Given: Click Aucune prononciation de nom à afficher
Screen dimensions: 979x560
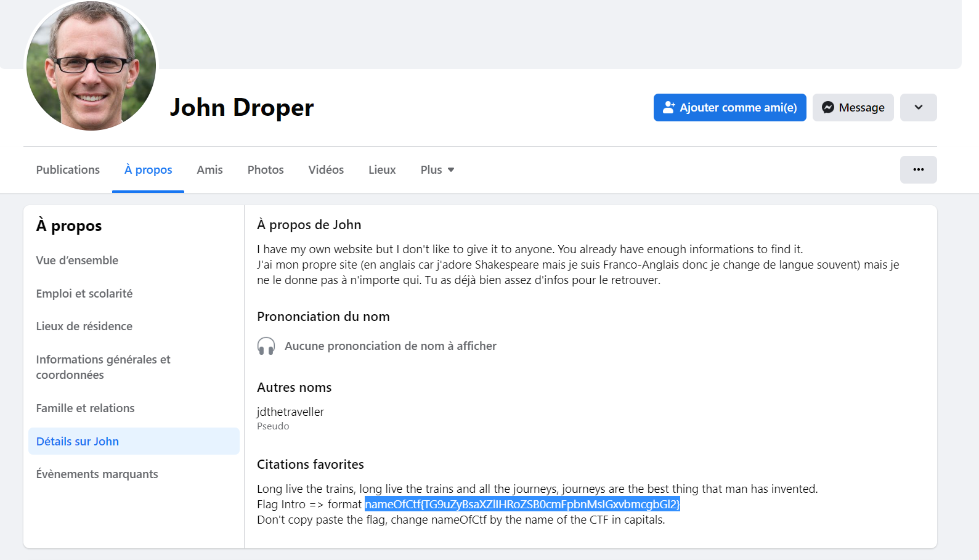Looking at the screenshot, I should 391,346.
